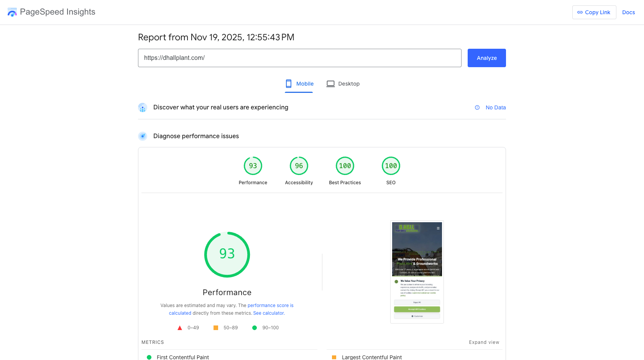Click the real users experience chart icon
The width and height of the screenshot is (644, 360).
pos(142,107)
